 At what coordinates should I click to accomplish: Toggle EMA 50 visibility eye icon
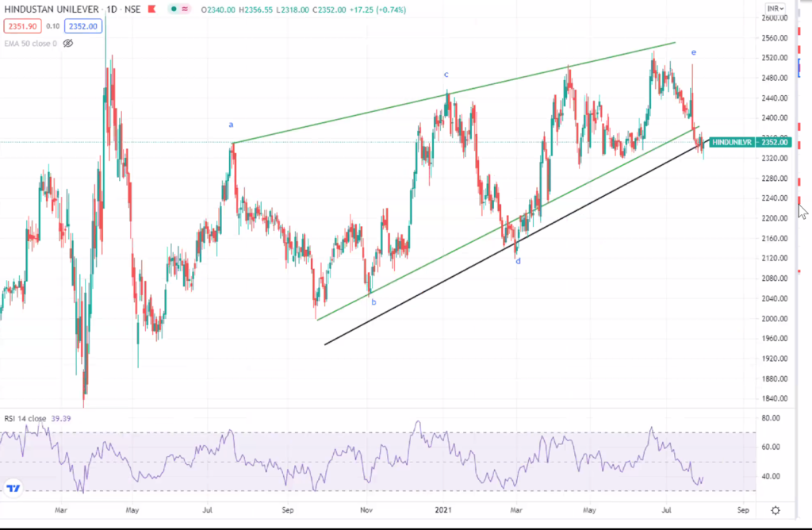68,43
